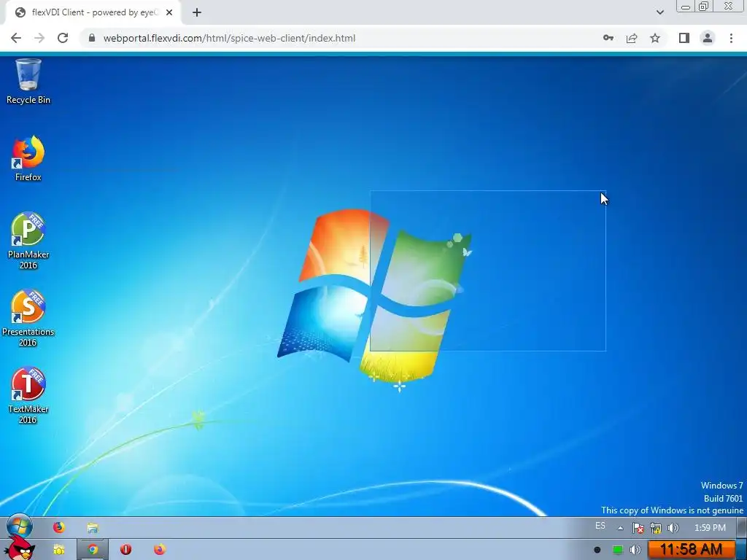
Task: Open the host volume speaker icon
Action: [635, 550]
